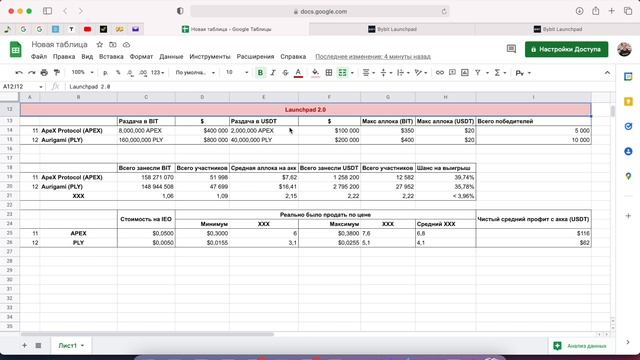Open Contacts in side panel
The image size is (640, 360).
(x=628, y=151)
